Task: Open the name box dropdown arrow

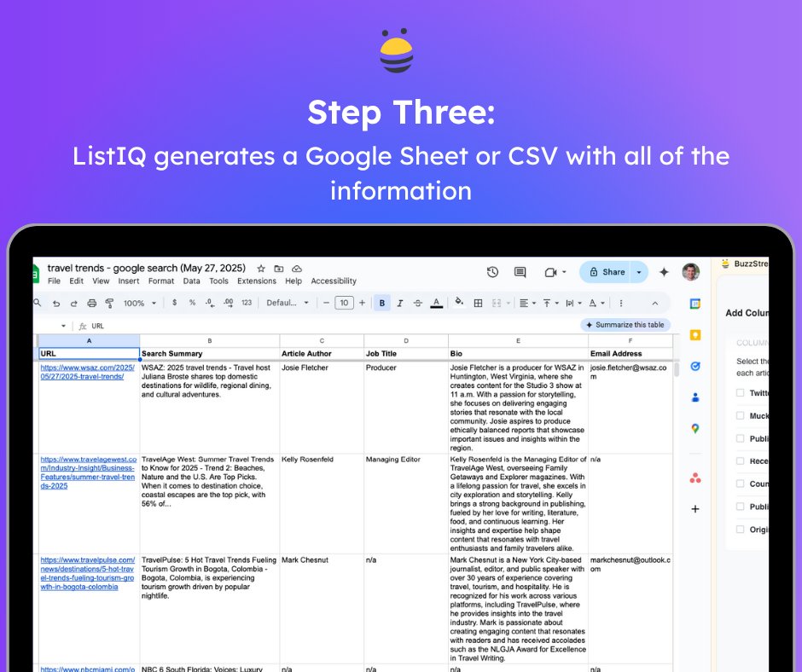Action: (x=63, y=326)
